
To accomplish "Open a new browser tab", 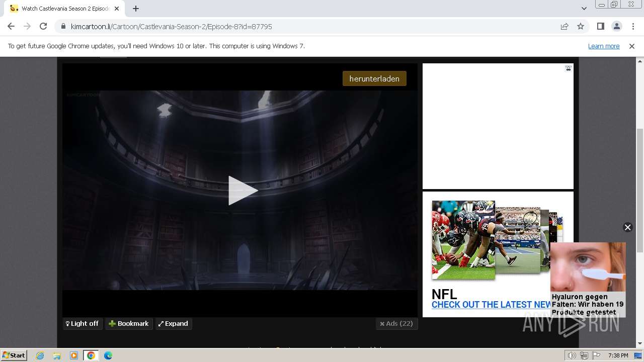I will click(136, 9).
